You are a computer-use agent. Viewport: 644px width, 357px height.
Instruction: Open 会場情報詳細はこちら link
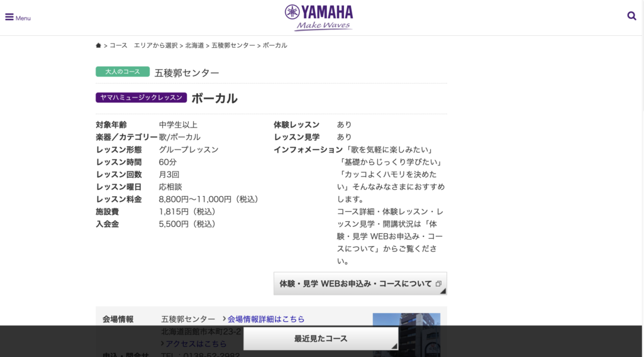pos(266,319)
